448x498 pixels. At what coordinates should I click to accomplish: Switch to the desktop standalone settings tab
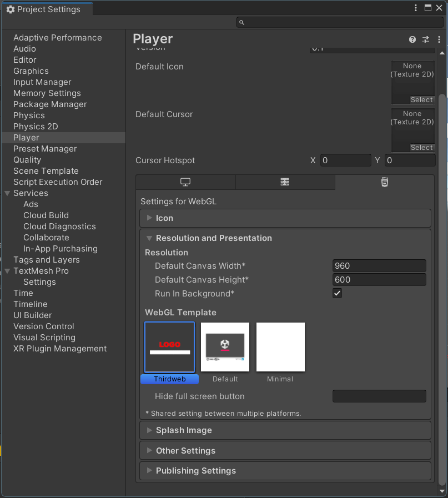click(x=185, y=182)
